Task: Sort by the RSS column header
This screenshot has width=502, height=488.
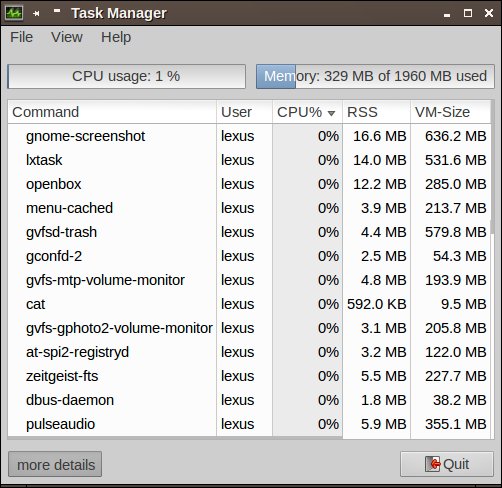Action: [376, 112]
